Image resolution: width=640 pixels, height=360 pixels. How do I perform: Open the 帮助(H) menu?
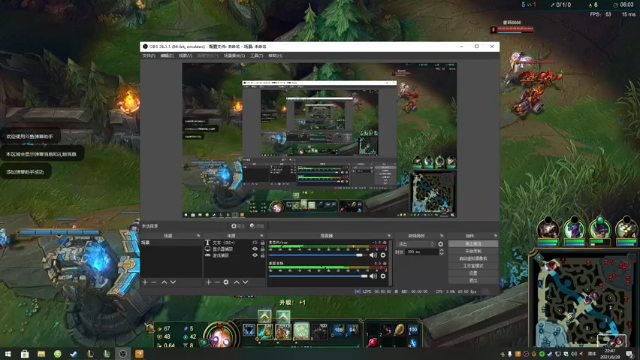(275, 56)
